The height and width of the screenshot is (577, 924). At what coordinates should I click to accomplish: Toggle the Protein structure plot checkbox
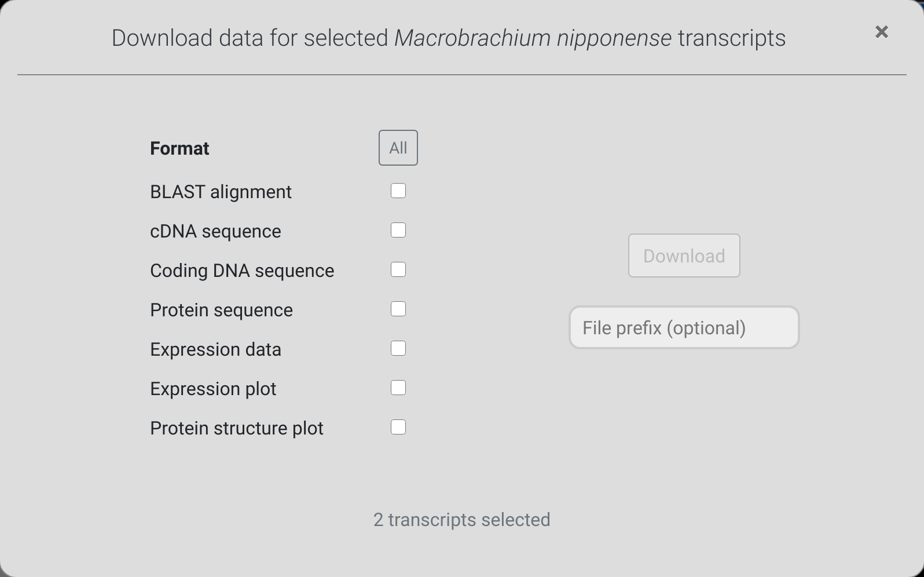(398, 427)
